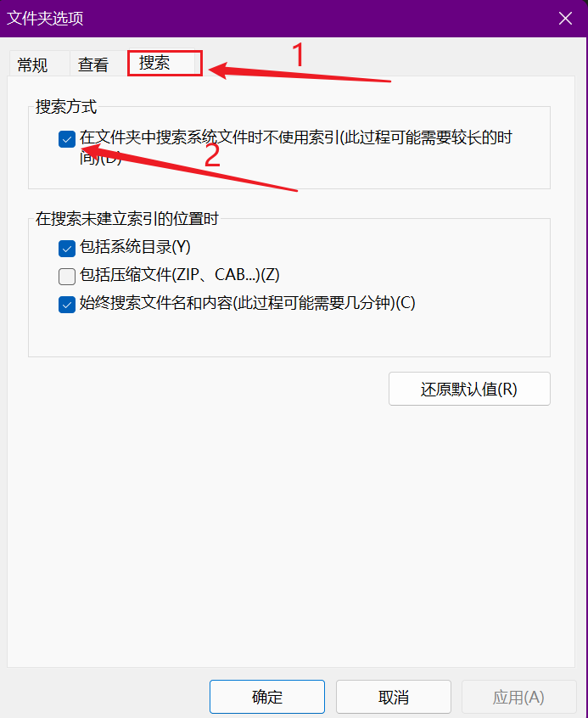Click the greyed-out 应用(A) button
The image size is (588, 718).
[518, 697]
